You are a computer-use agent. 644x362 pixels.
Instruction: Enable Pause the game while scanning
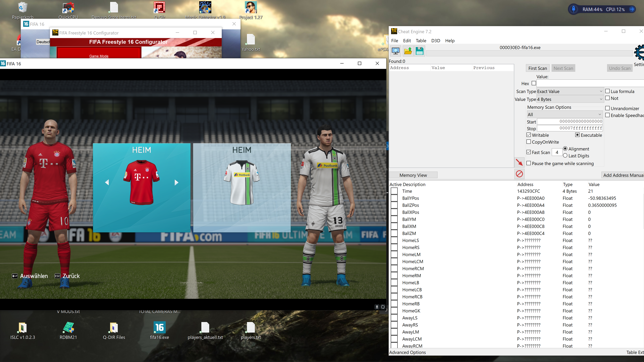click(x=529, y=163)
